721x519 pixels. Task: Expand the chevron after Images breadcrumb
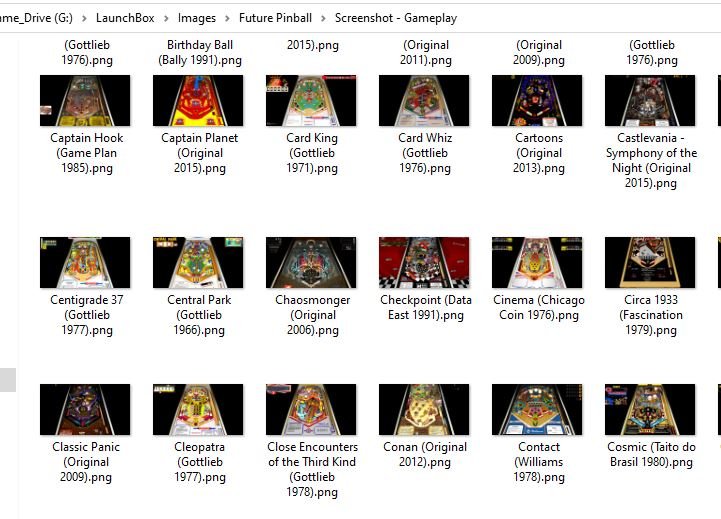coord(227,18)
